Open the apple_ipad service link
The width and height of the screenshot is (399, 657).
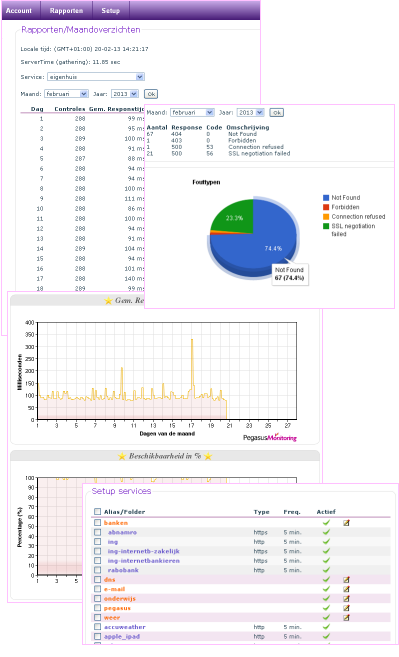tap(122, 636)
